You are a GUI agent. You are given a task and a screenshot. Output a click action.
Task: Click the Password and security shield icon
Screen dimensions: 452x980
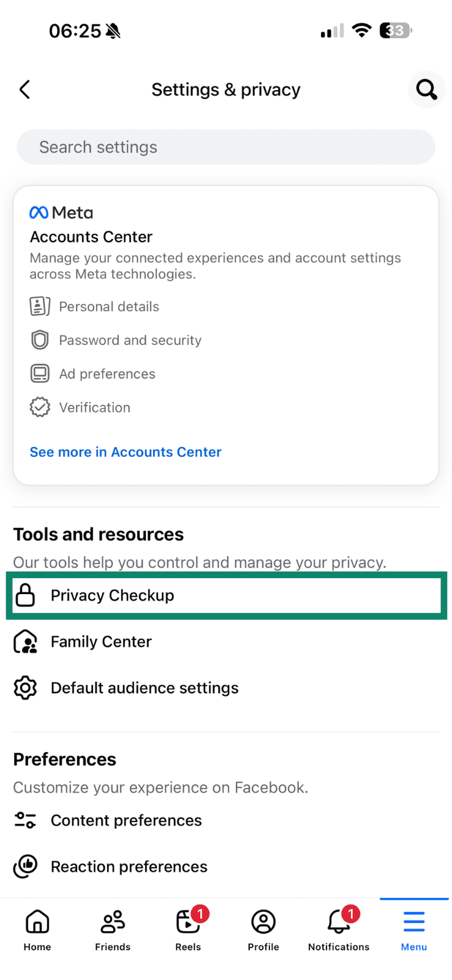click(x=39, y=339)
